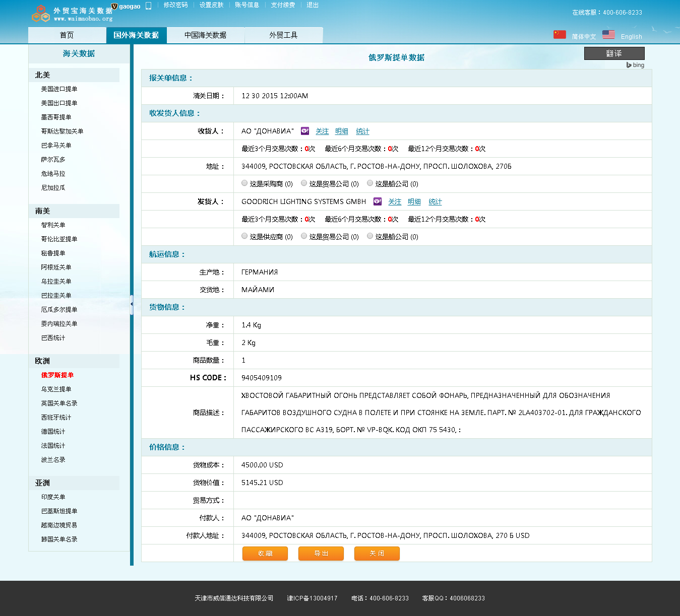Switch language to 简体中文
Screen dimensions: 680x616
click(584, 37)
